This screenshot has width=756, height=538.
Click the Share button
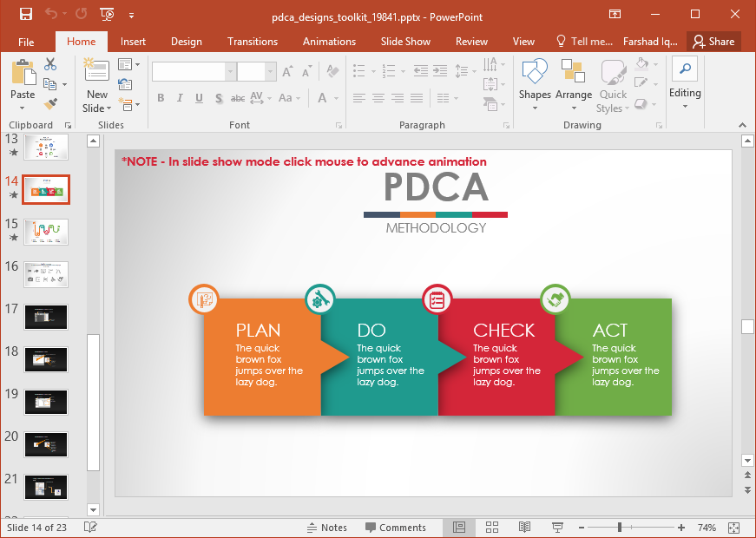713,42
